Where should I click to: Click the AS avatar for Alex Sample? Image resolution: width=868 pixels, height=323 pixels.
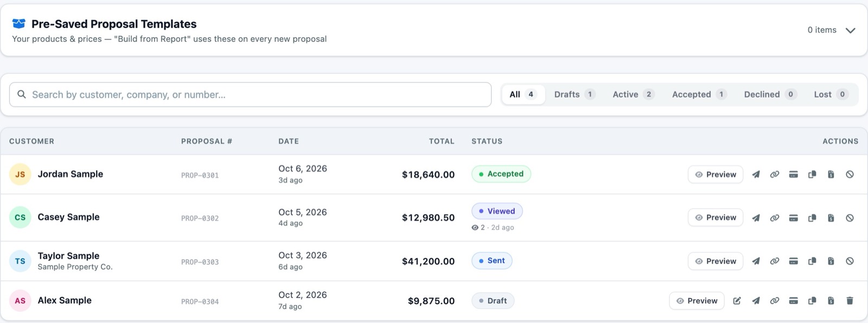coord(20,301)
